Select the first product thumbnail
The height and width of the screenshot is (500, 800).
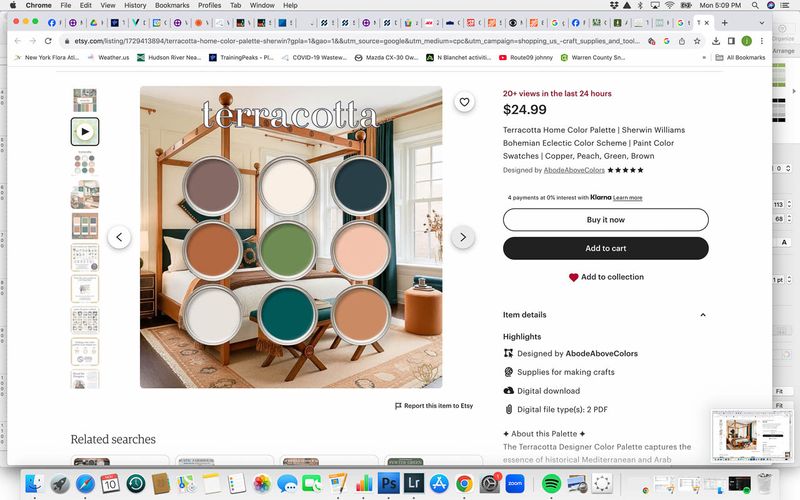(85, 100)
